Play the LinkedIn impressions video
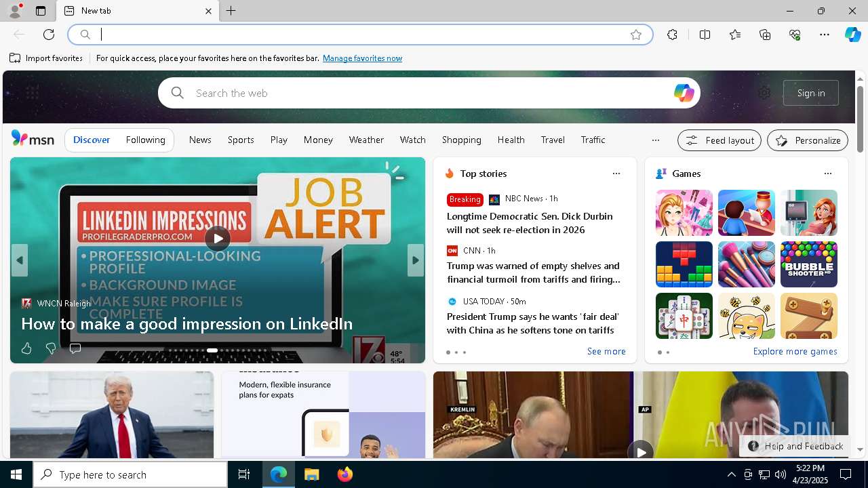The height and width of the screenshot is (488, 868). tap(218, 238)
